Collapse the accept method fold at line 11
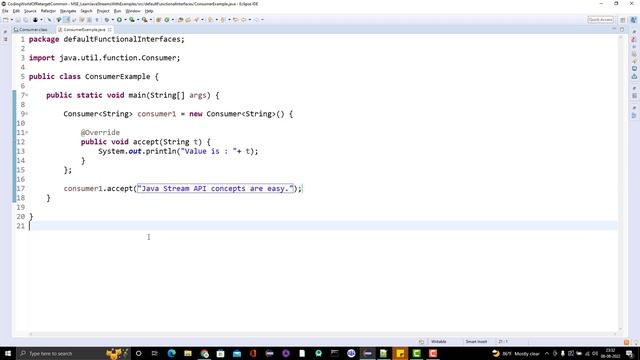The height and width of the screenshot is (360, 640). pos(27,133)
